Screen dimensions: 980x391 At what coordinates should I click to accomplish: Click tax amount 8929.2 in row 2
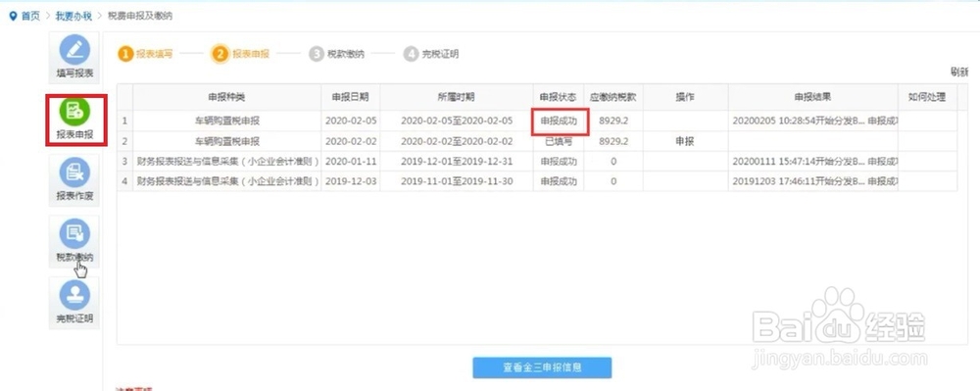[613, 141]
